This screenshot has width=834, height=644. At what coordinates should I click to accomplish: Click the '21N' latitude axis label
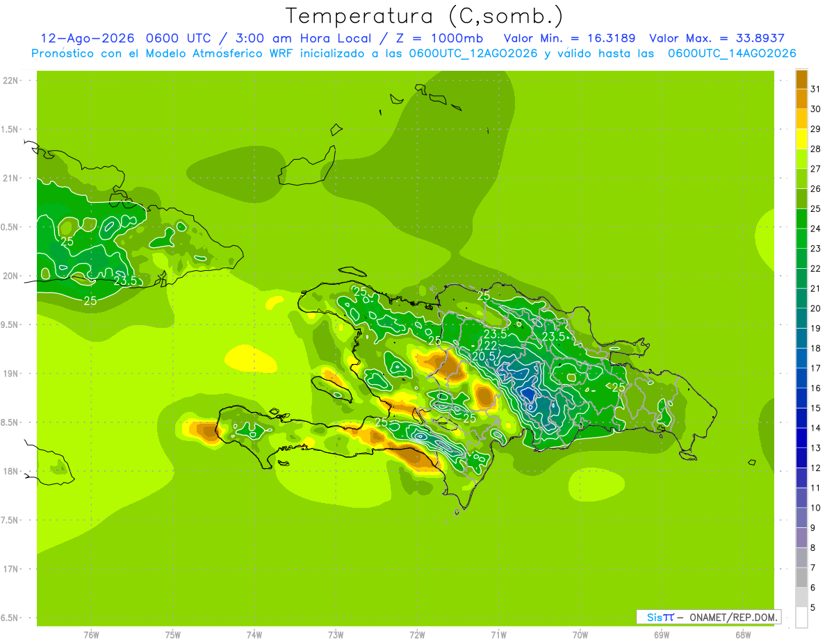click(x=10, y=179)
